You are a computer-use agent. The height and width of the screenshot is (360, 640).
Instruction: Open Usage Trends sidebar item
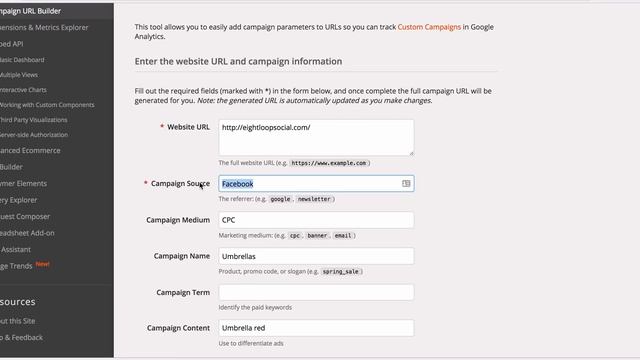[16, 266]
